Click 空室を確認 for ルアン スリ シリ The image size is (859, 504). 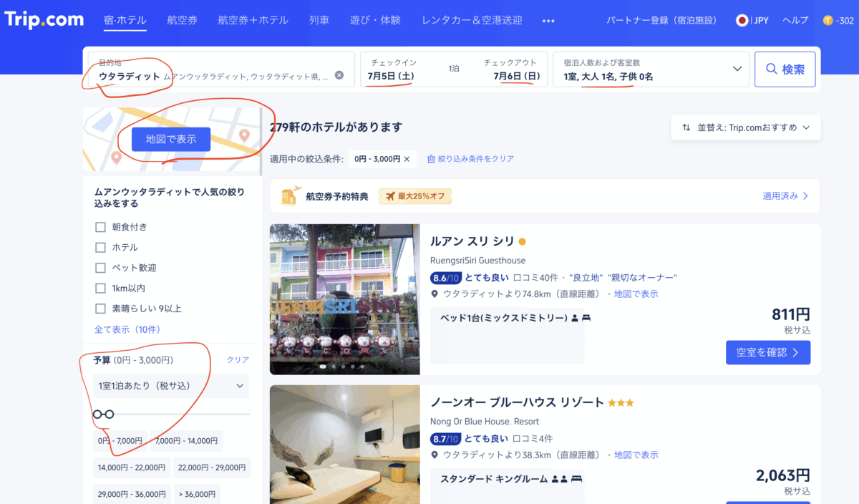point(768,352)
